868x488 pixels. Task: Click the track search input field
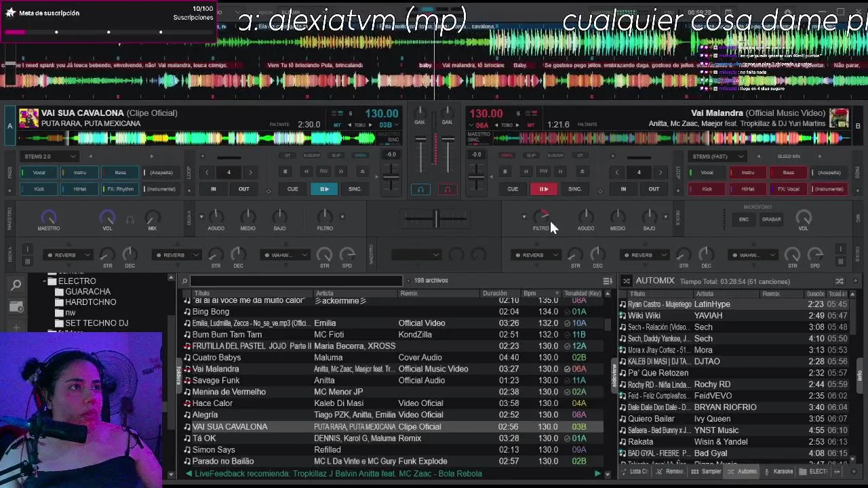[296, 281]
